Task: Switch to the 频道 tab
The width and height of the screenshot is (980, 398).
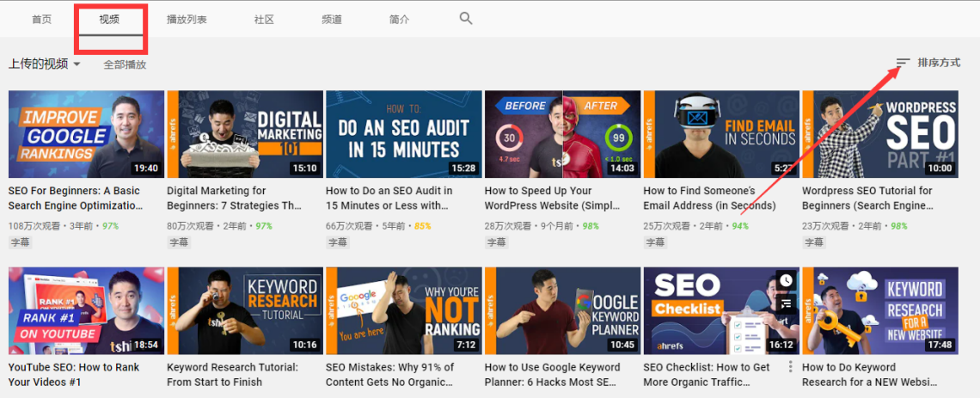Action: [x=332, y=20]
